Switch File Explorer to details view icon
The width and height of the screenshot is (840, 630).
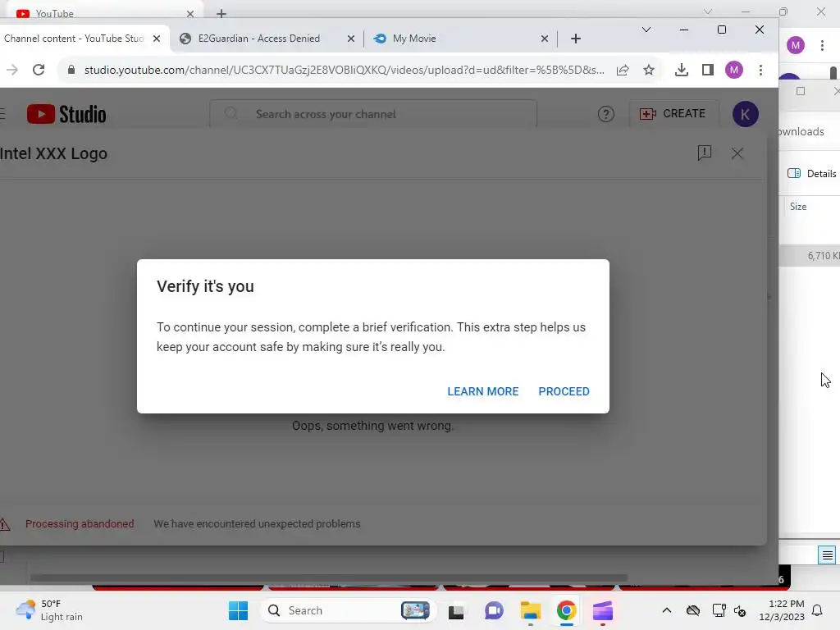(x=827, y=555)
